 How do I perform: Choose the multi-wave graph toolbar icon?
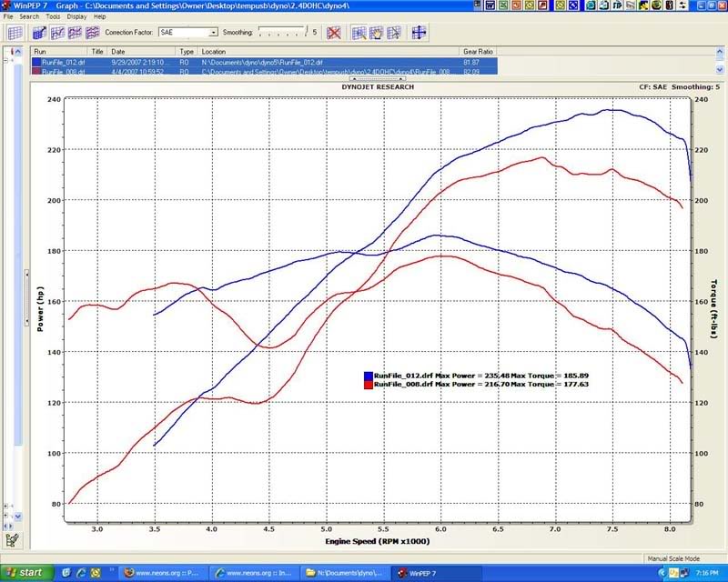point(93,33)
